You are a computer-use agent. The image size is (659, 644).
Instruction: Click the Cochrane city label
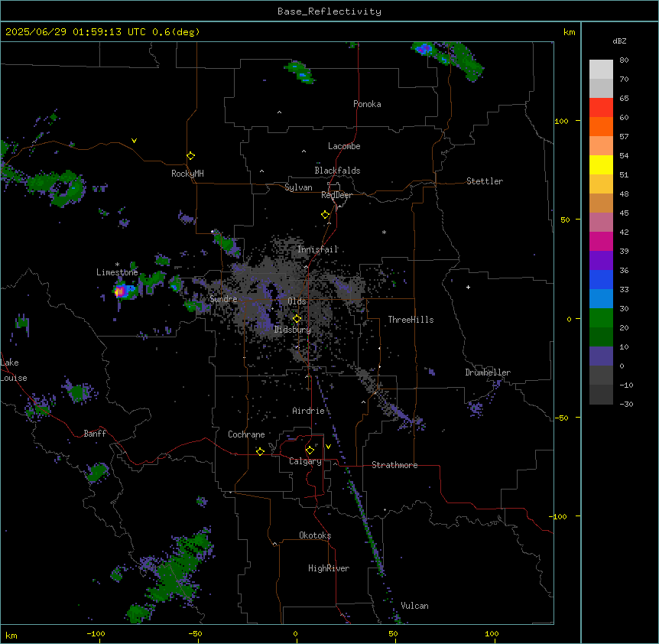pyautogui.click(x=246, y=434)
